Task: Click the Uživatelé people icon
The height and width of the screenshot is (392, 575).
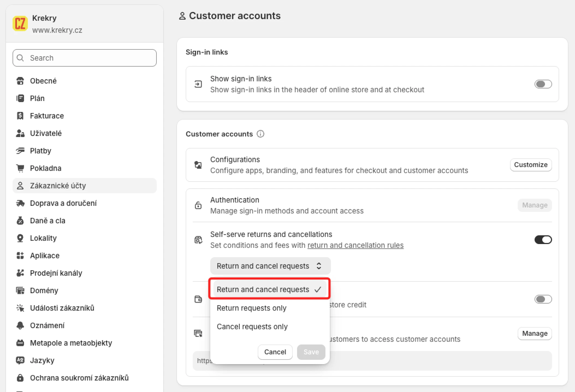Action: click(20, 133)
